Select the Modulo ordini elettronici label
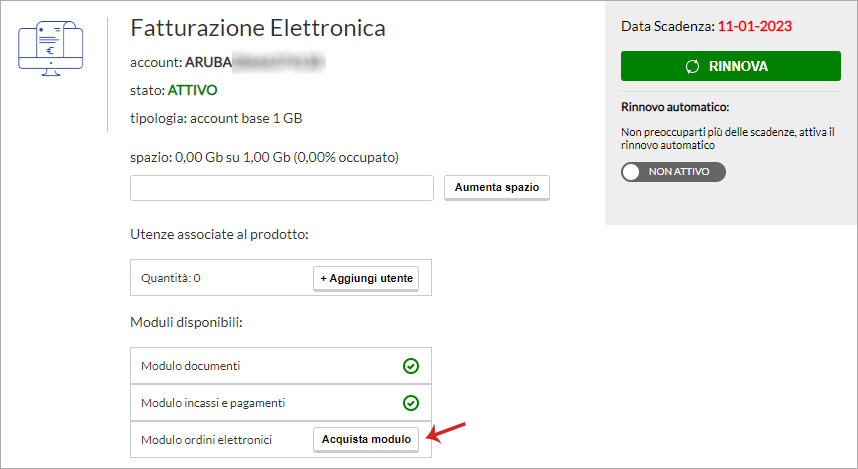858x469 pixels. point(206,439)
